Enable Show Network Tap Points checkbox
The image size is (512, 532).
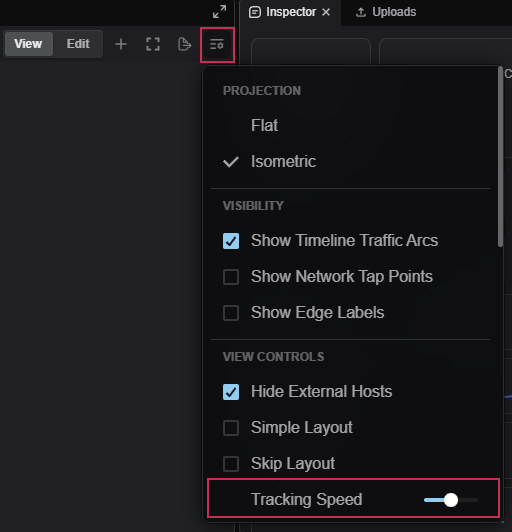[x=231, y=277]
